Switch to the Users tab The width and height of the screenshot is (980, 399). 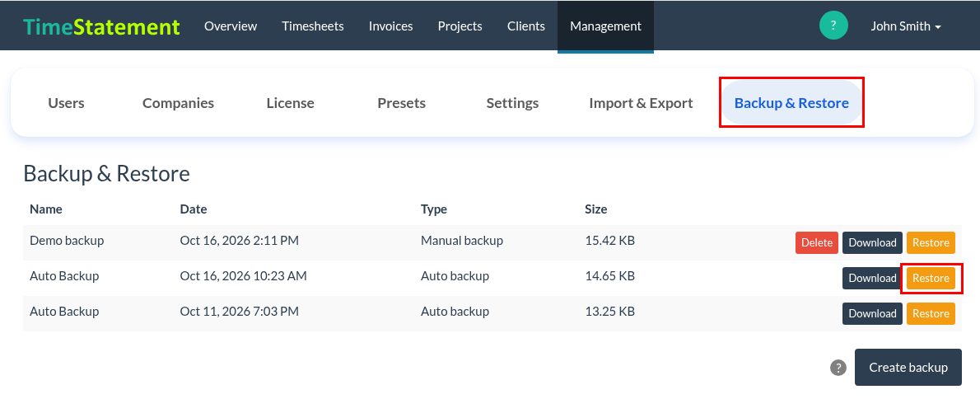tap(66, 103)
